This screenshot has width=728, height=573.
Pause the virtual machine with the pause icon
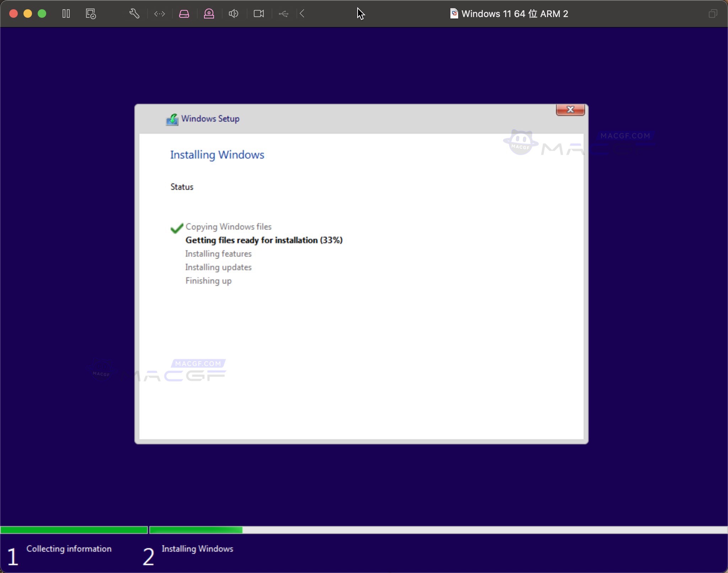pyautogui.click(x=66, y=14)
